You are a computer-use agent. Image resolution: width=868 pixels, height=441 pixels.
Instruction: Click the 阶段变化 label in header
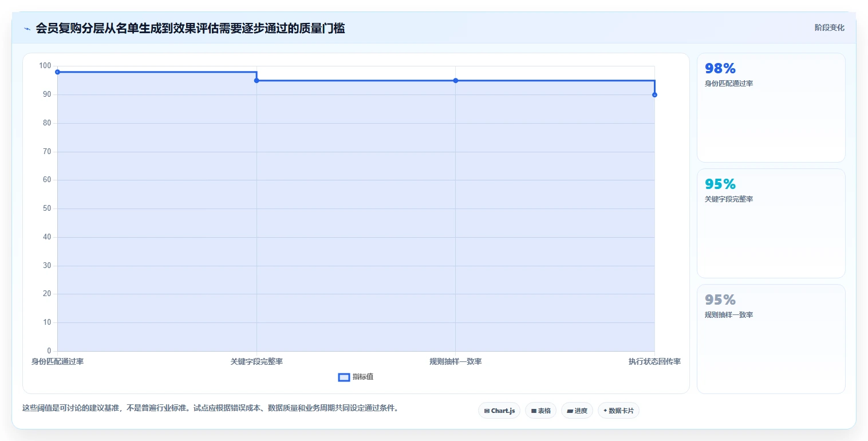pyautogui.click(x=829, y=27)
